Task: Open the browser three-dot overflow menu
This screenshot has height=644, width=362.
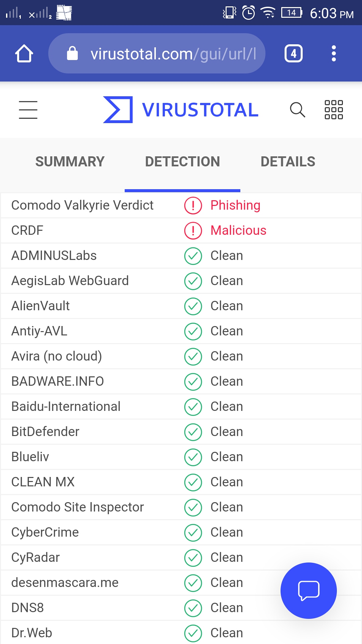Action: [x=334, y=53]
